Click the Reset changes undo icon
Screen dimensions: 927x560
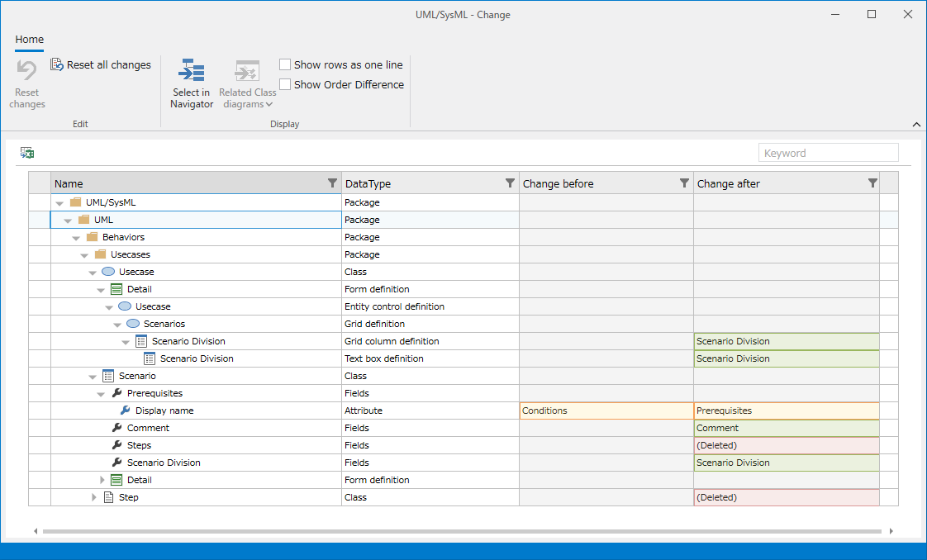[26, 70]
